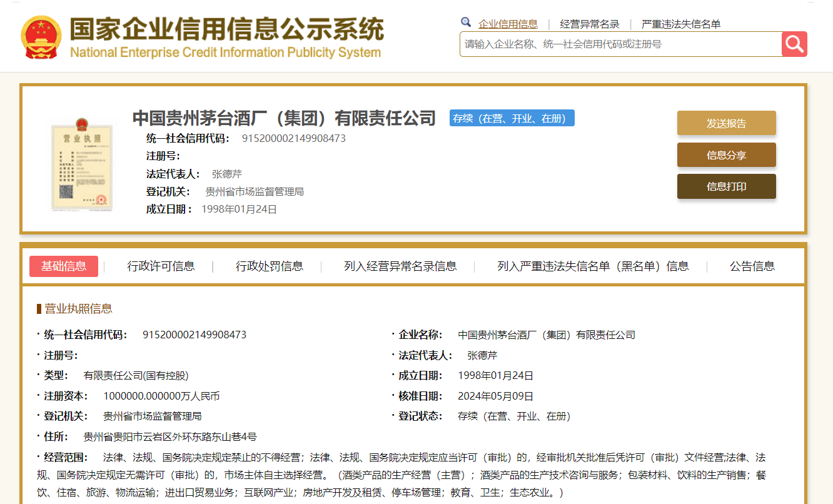Click the company title 中国贵州茅台酒厂（集团）有限责任公司

point(284,118)
